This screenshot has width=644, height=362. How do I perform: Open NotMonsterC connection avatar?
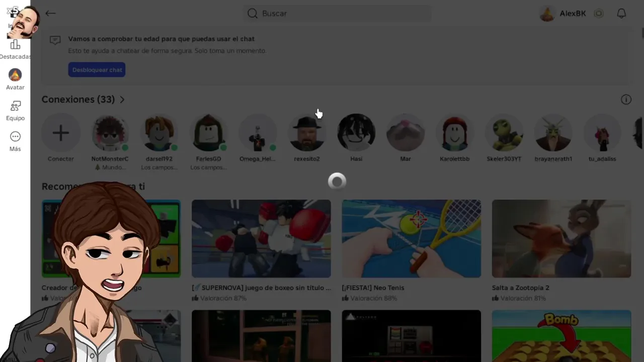coord(110,133)
